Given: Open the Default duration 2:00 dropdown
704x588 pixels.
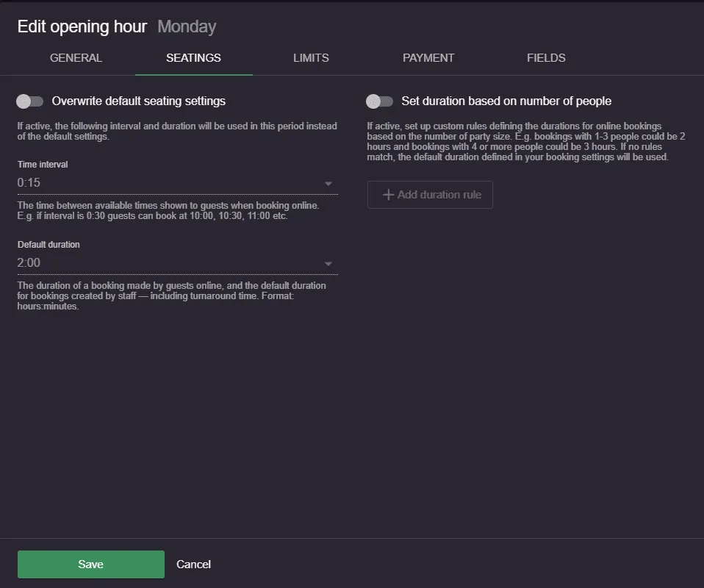Looking at the screenshot, I should tap(178, 263).
